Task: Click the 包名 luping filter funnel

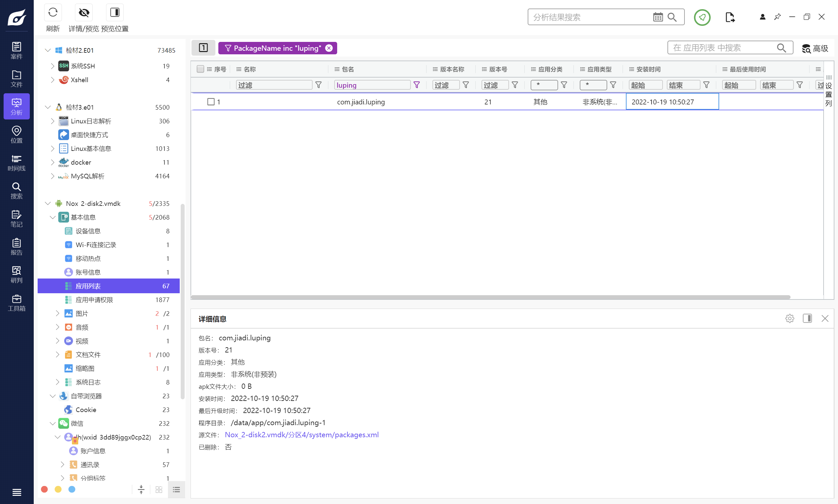Action: [x=416, y=85]
